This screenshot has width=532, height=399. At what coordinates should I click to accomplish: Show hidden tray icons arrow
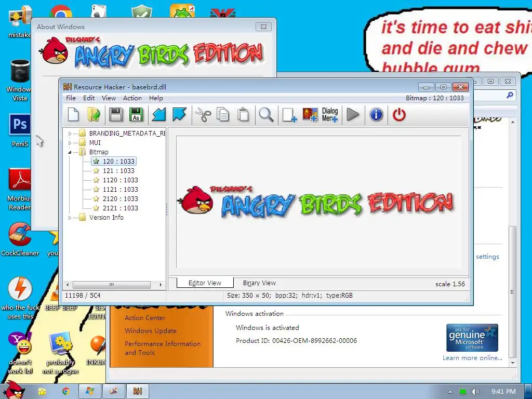click(x=450, y=392)
